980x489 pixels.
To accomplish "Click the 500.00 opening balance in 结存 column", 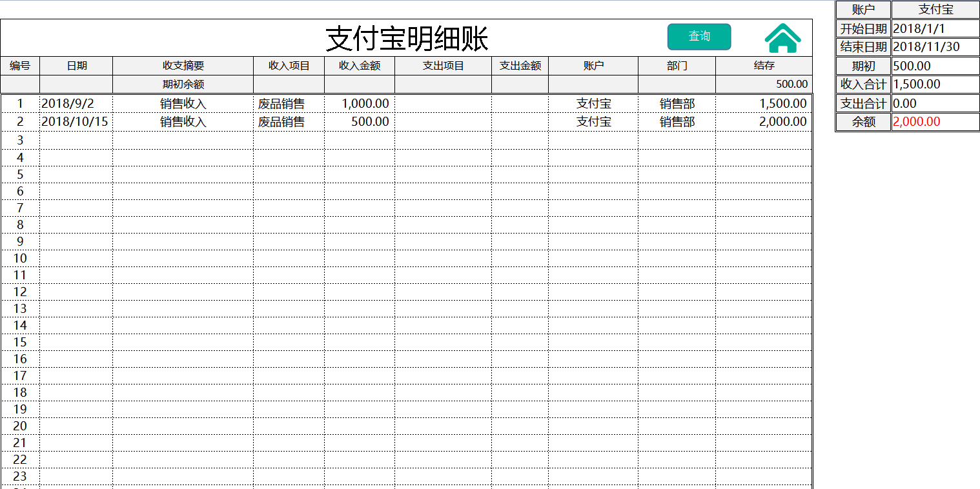I will (x=764, y=85).
